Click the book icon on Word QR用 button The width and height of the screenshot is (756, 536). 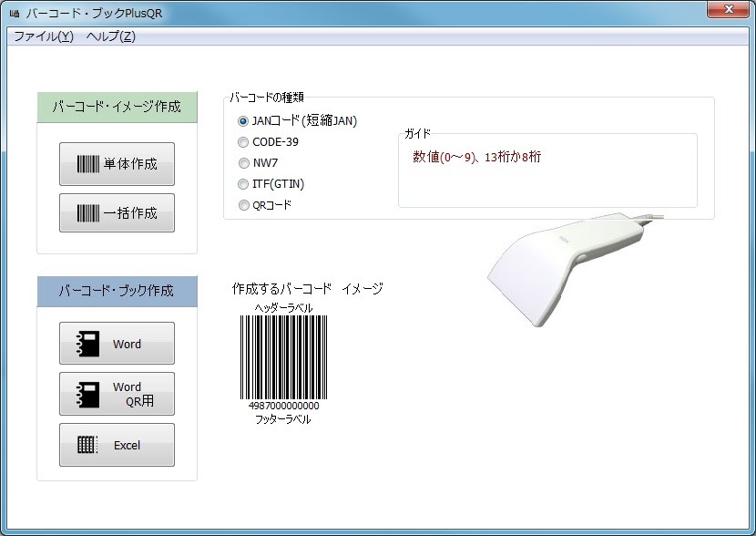(x=88, y=393)
